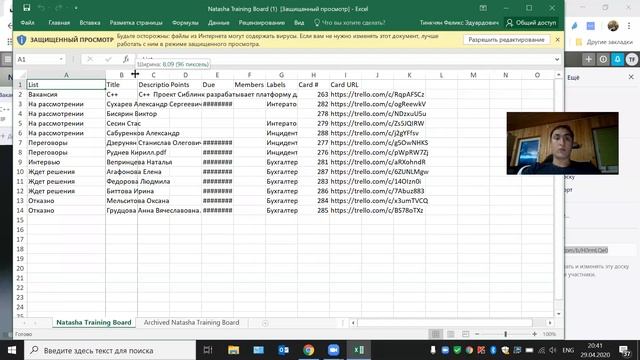Click the vertical scrollbar up arrow
Viewport: 640px width, 360px height.
(558, 75)
